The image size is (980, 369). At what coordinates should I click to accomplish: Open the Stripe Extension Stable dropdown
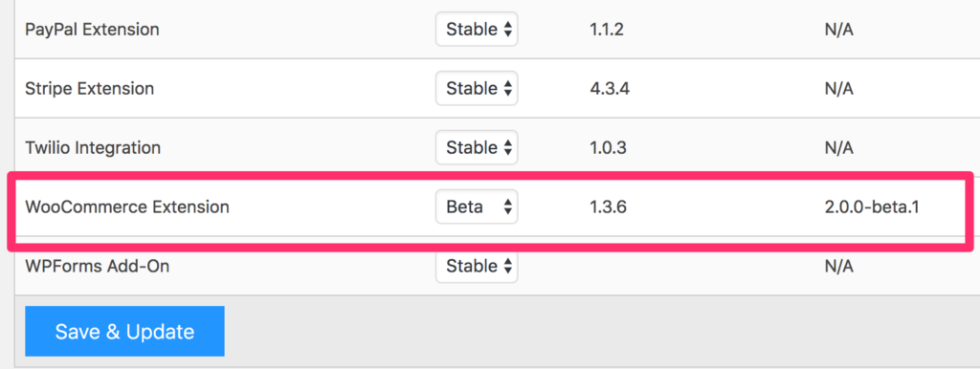click(x=477, y=88)
